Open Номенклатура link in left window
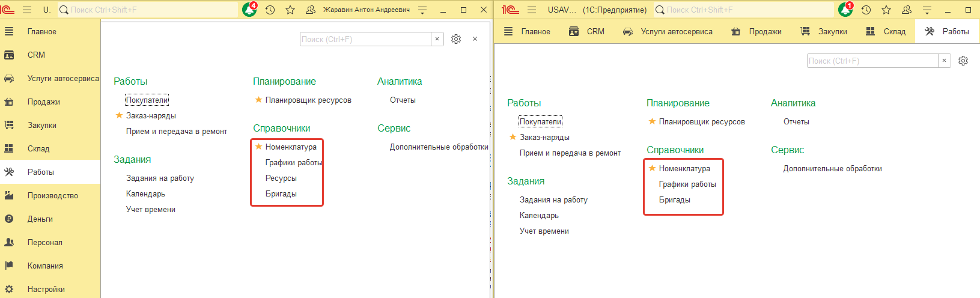The width and height of the screenshot is (980, 298). pyautogui.click(x=291, y=147)
